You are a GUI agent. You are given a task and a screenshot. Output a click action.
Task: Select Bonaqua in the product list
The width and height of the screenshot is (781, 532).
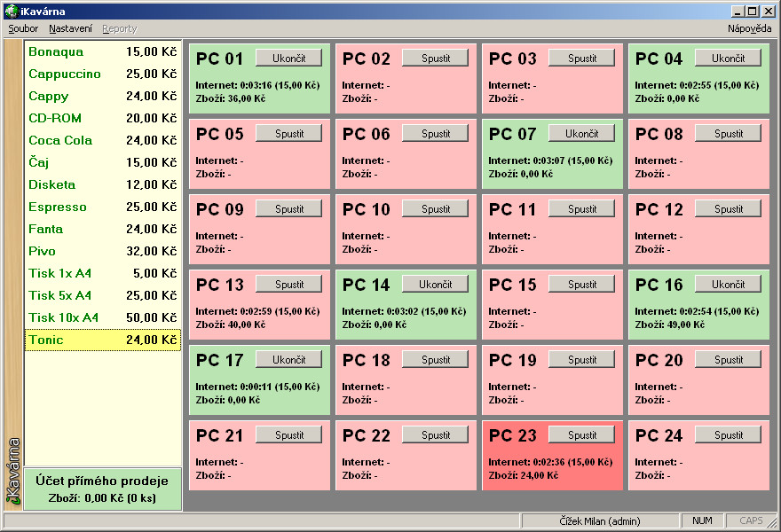[103, 51]
